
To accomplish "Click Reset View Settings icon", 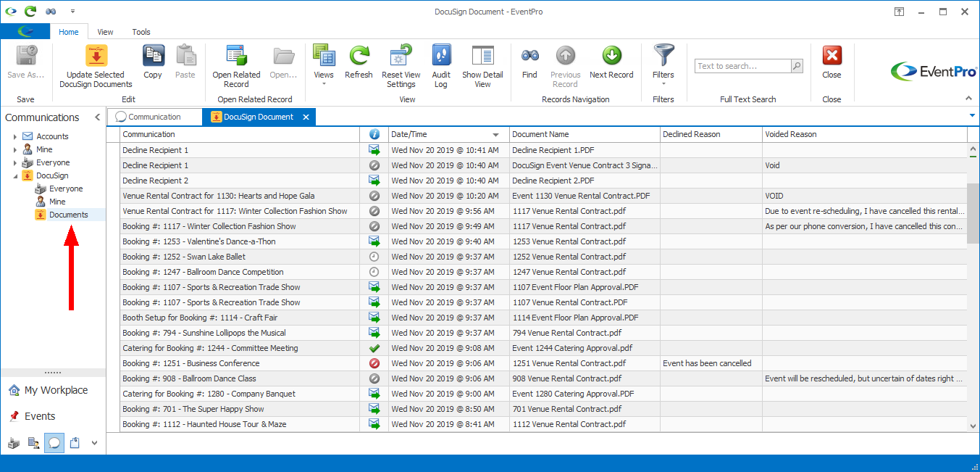I will [x=401, y=57].
